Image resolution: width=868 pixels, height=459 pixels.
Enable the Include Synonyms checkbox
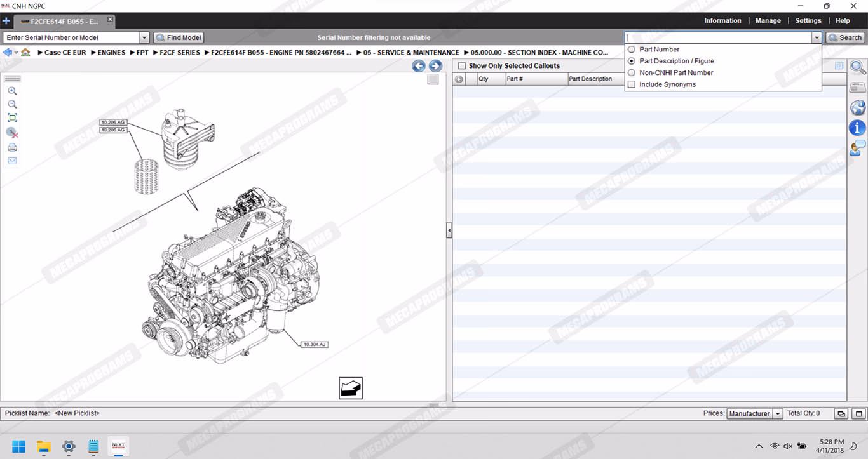tap(632, 84)
